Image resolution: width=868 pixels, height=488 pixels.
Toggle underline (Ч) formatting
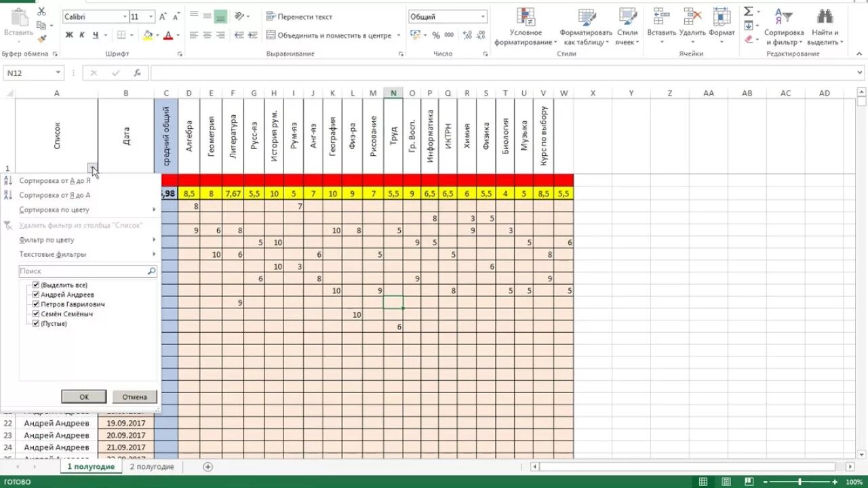coord(96,35)
